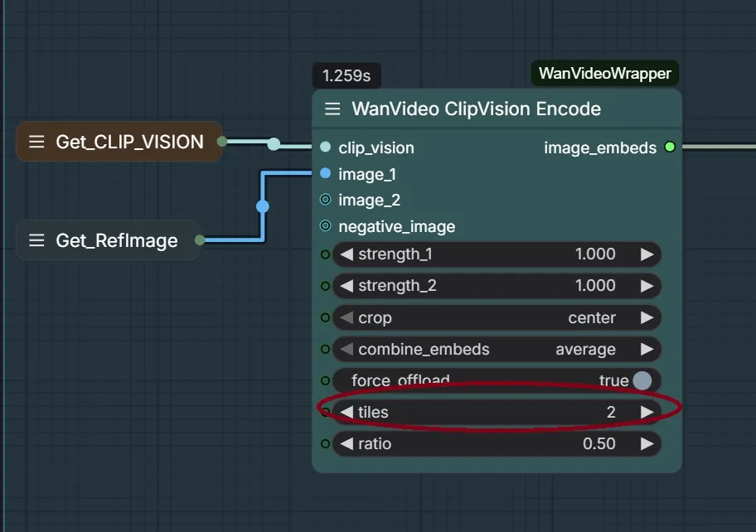Click the 1.259s execution time badge
756x532 pixels.
[346, 75]
